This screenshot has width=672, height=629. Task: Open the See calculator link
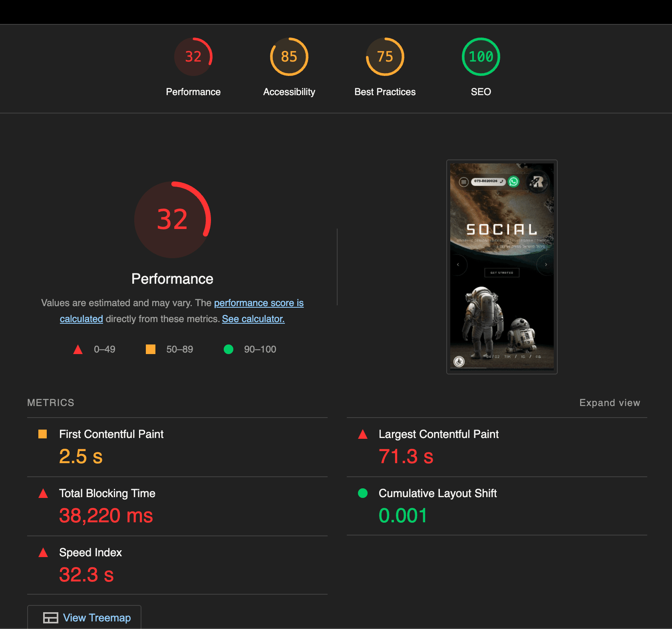coord(253,319)
